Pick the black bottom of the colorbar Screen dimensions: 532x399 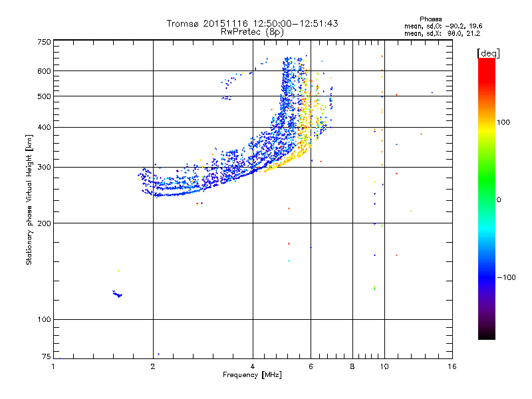(x=487, y=334)
